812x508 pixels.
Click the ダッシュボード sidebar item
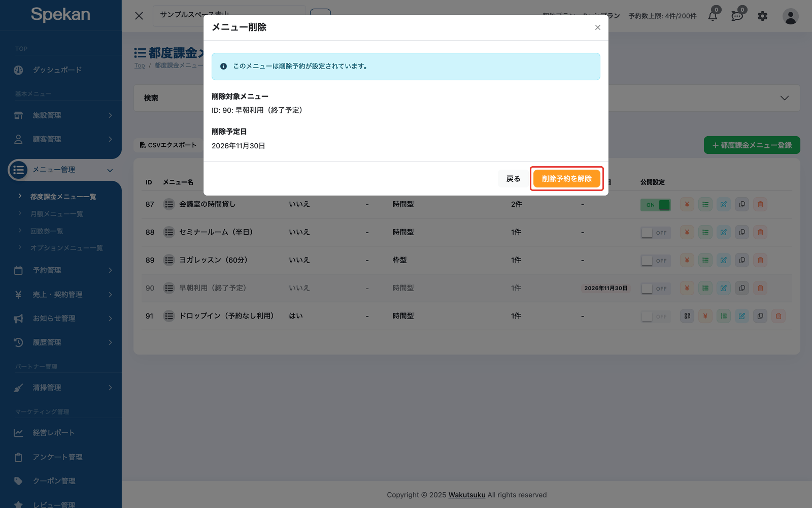(x=61, y=70)
